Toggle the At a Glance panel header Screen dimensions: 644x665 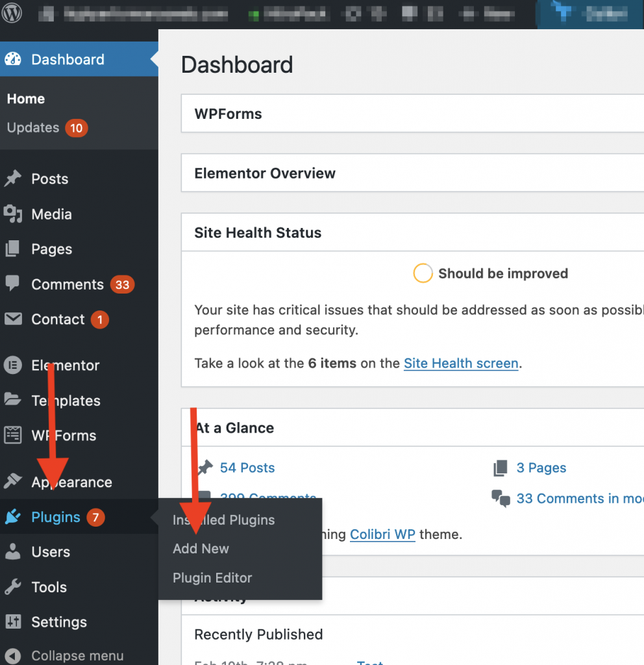tap(412, 428)
